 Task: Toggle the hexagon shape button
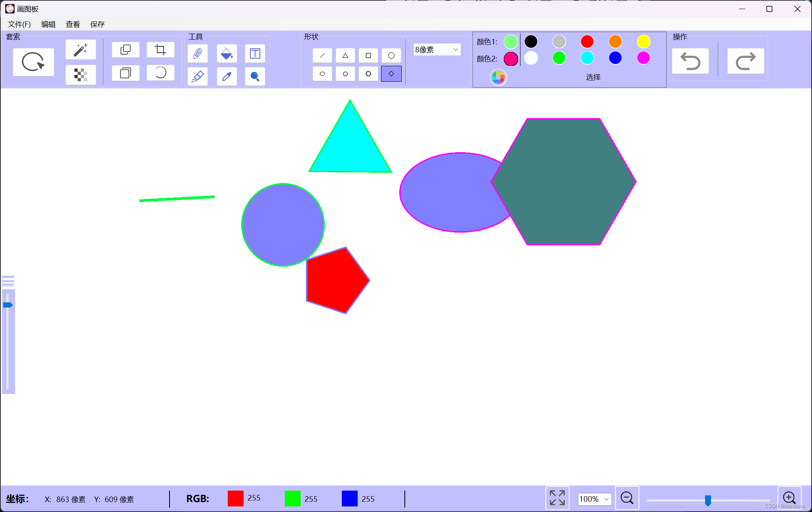coord(368,74)
